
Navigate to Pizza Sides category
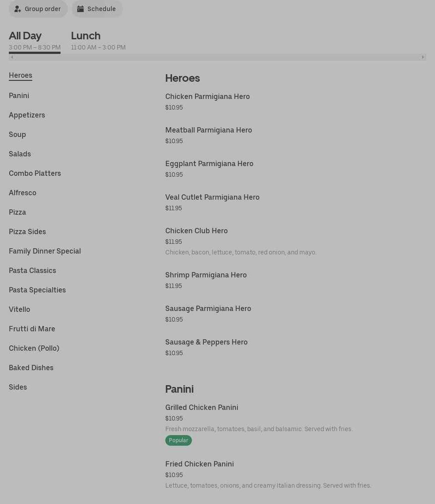27,231
